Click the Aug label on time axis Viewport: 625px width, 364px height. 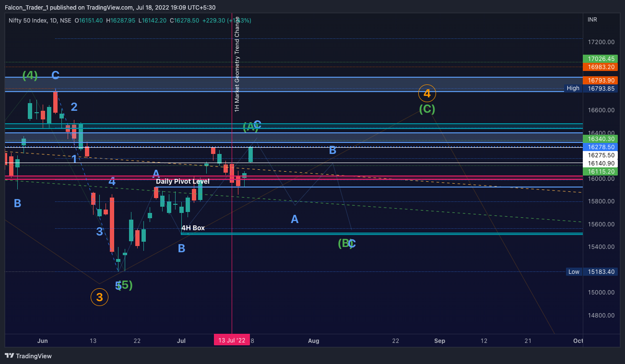click(313, 341)
